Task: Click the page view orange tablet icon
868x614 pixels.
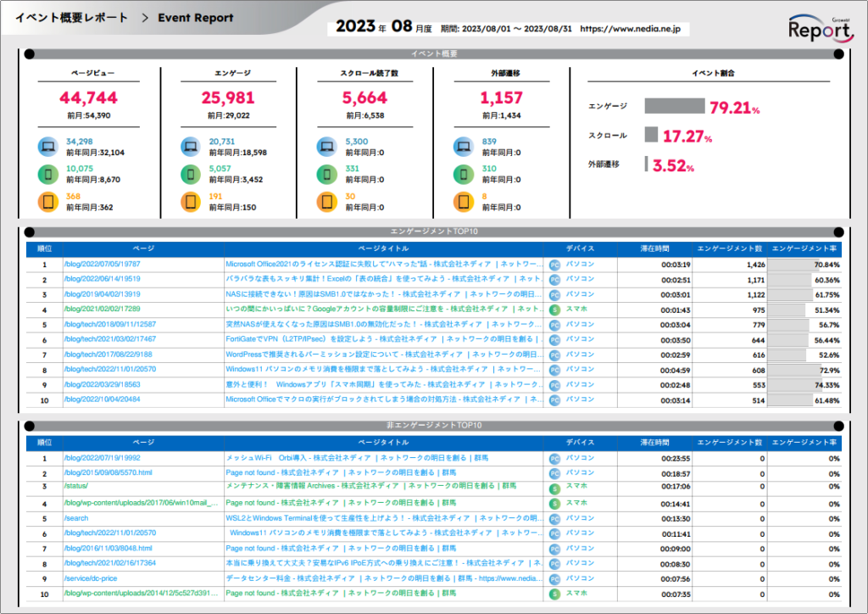Action: pos(50,202)
